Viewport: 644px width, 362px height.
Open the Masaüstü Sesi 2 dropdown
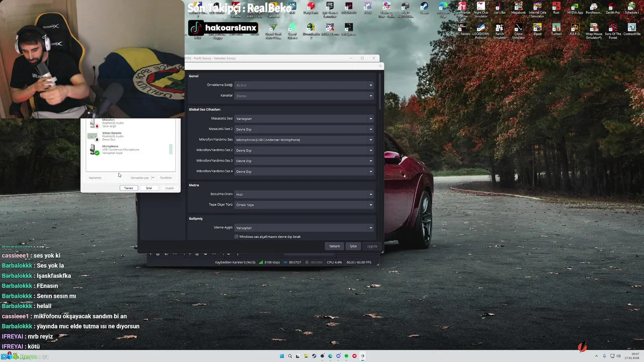(x=304, y=129)
